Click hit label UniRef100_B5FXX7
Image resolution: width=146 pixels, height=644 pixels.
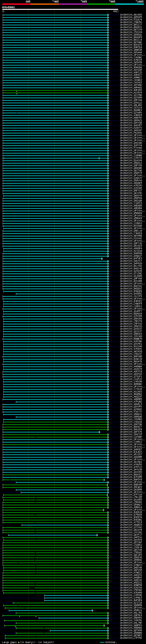click(131, 191)
